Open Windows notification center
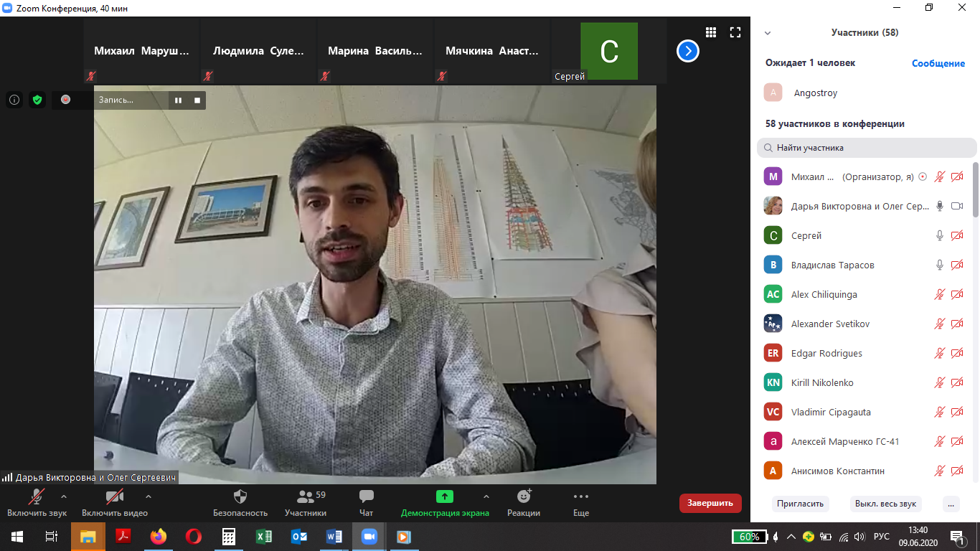The width and height of the screenshot is (980, 551). [x=958, y=536]
